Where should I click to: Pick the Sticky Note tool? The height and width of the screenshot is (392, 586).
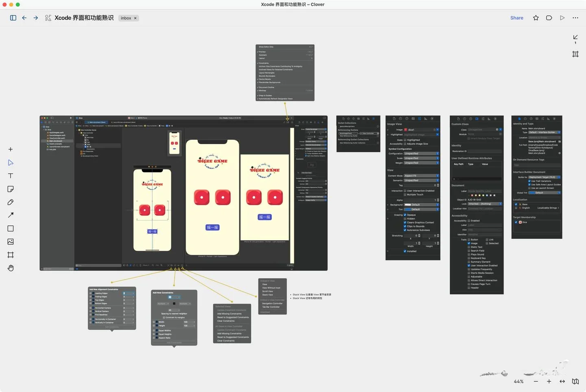click(x=11, y=189)
